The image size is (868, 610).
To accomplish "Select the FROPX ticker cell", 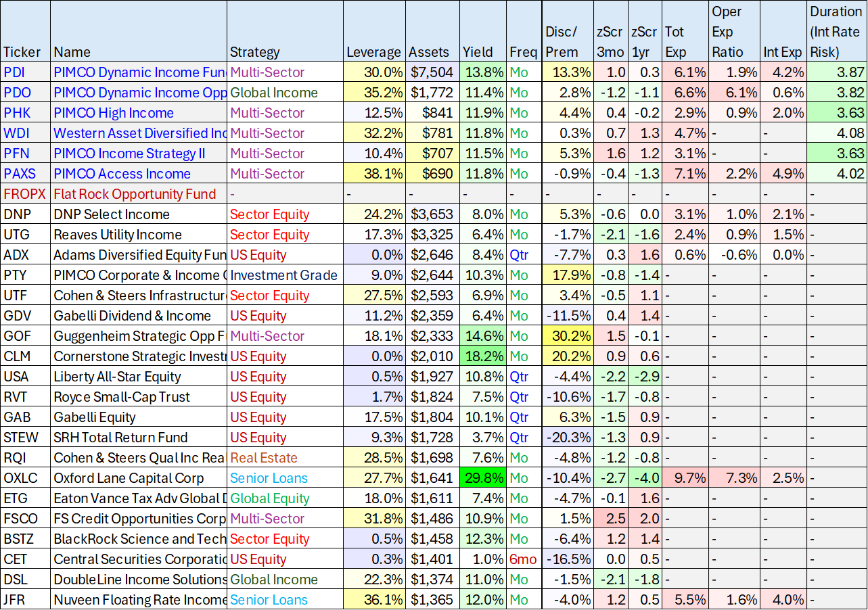I will (25, 194).
